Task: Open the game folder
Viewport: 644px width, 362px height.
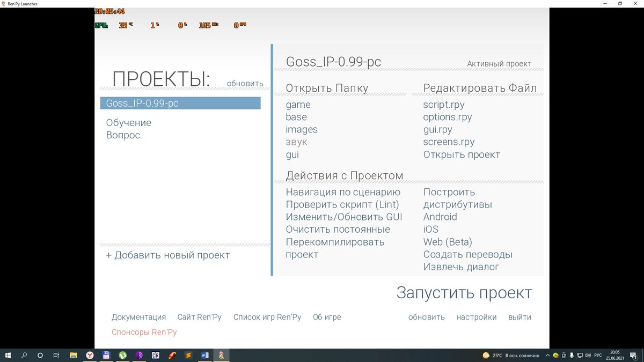Action: click(298, 105)
